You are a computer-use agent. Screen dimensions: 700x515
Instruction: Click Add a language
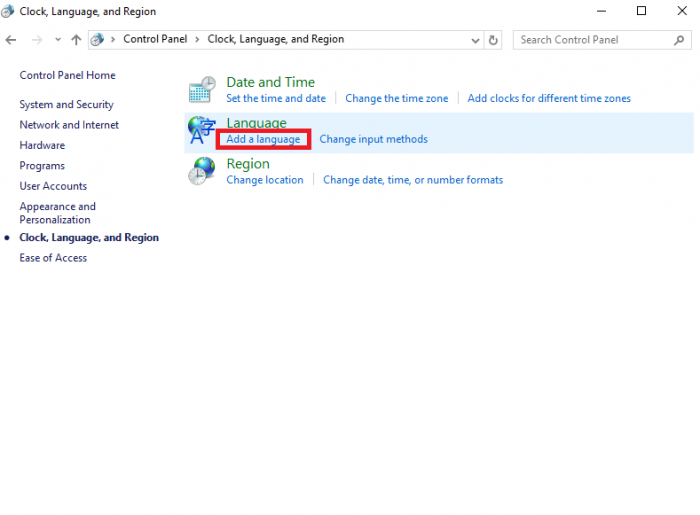pos(263,139)
